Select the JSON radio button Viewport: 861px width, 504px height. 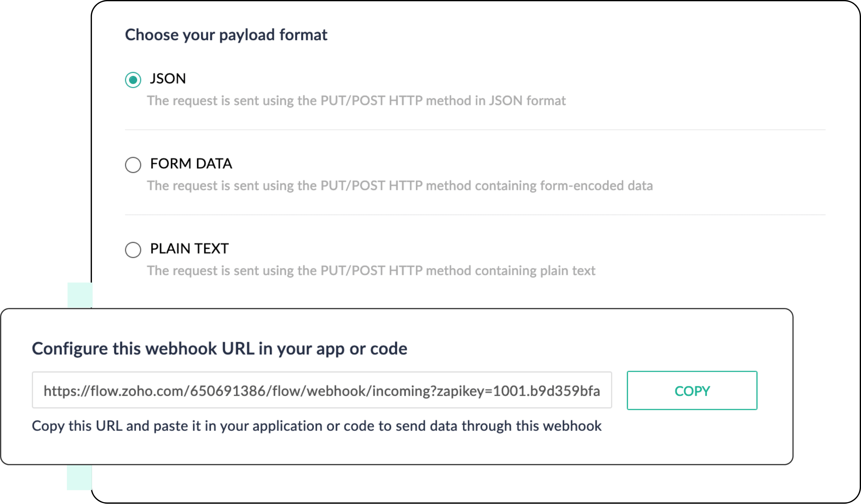point(133,80)
